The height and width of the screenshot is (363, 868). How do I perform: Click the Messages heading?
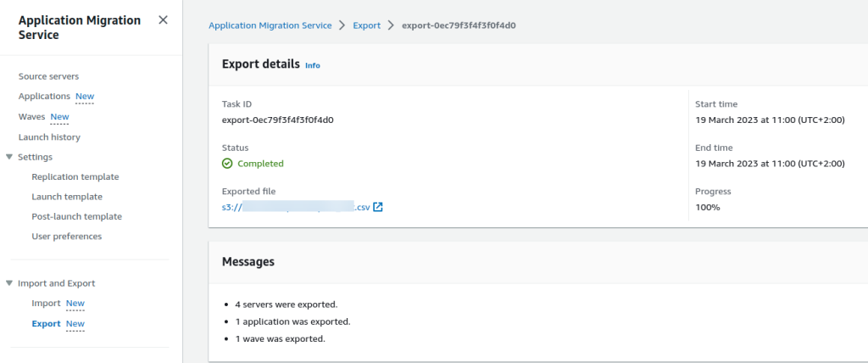[248, 261]
